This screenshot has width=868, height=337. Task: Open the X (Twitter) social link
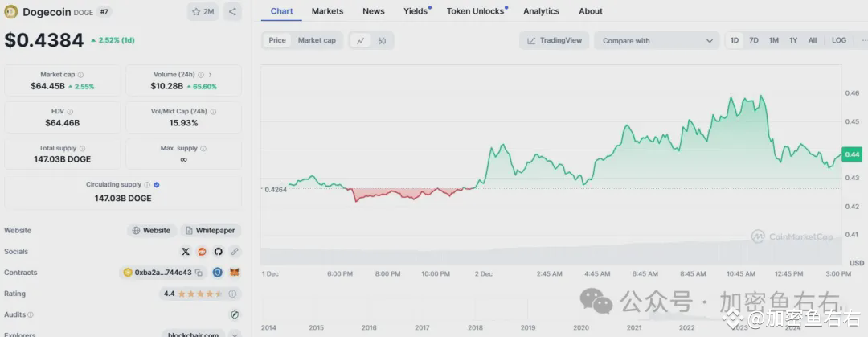pos(186,252)
